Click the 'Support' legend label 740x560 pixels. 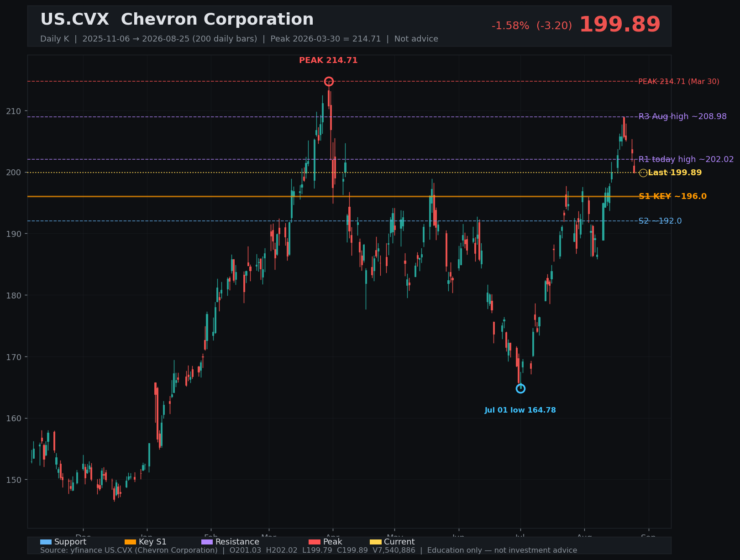click(x=70, y=542)
